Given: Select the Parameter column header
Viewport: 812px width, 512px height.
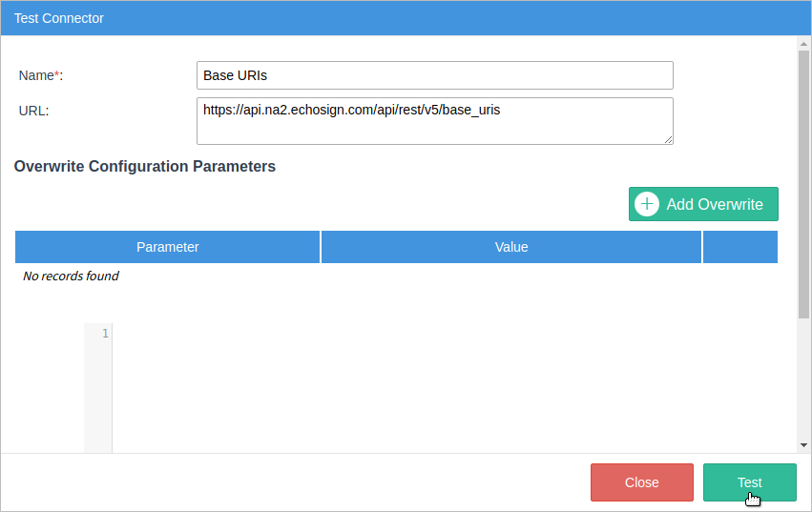Looking at the screenshot, I should (x=168, y=247).
